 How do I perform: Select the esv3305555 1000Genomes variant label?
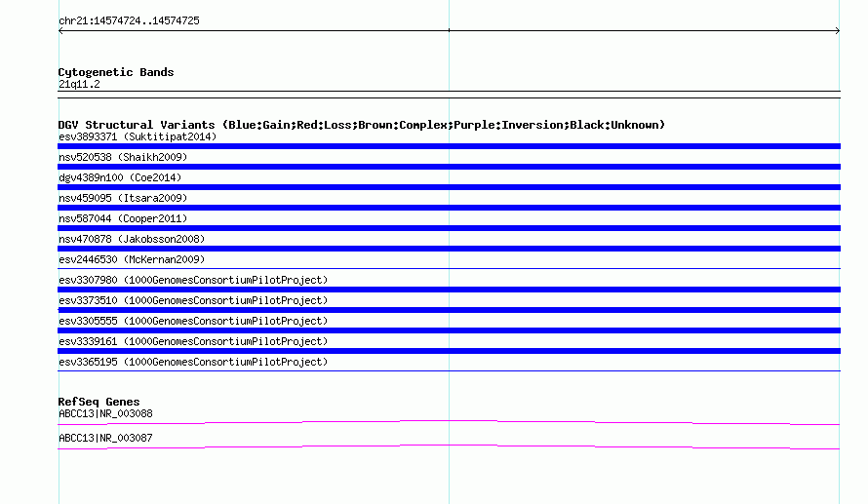193,321
